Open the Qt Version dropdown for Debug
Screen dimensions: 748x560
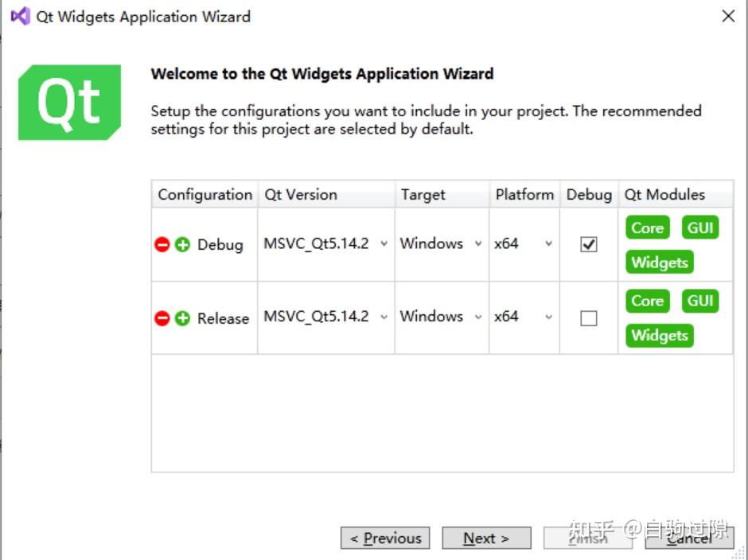coord(383,244)
